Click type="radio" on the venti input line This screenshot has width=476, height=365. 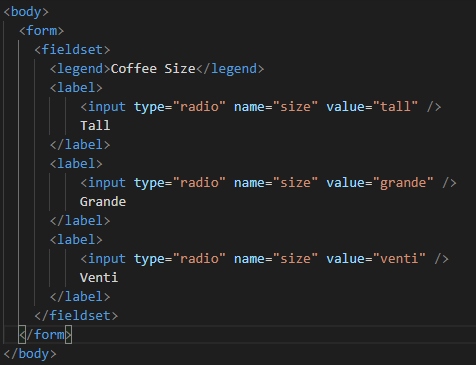[x=180, y=259]
